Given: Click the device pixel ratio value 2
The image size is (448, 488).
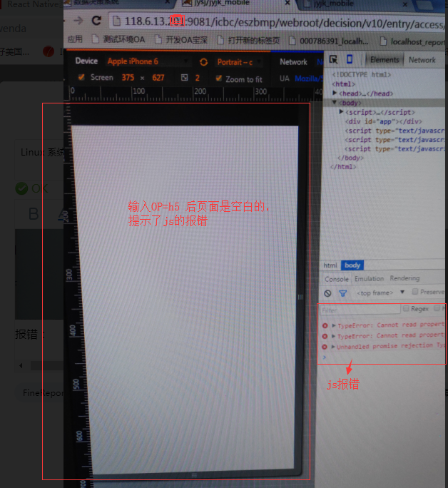Looking at the screenshot, I should [197, 78].
